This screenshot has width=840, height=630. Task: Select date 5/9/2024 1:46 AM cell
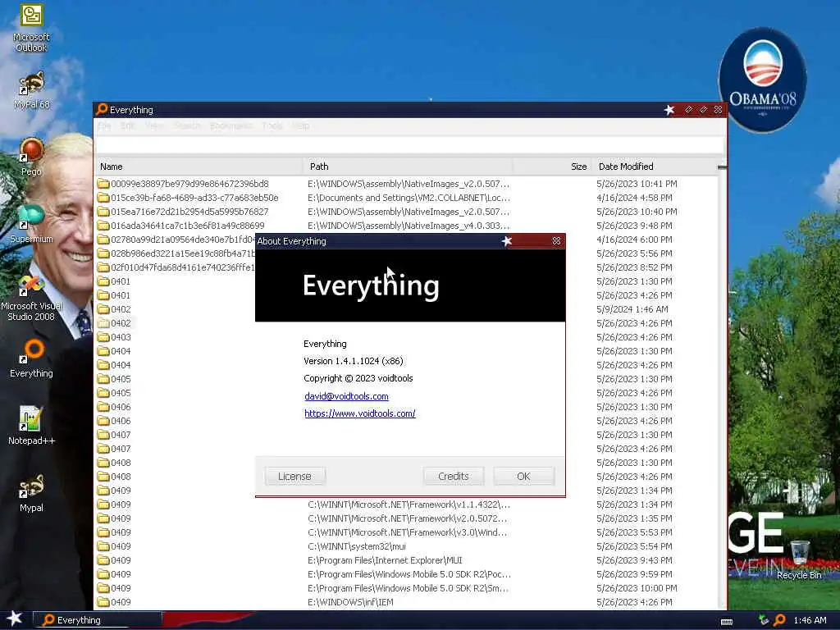pos(632,309)
